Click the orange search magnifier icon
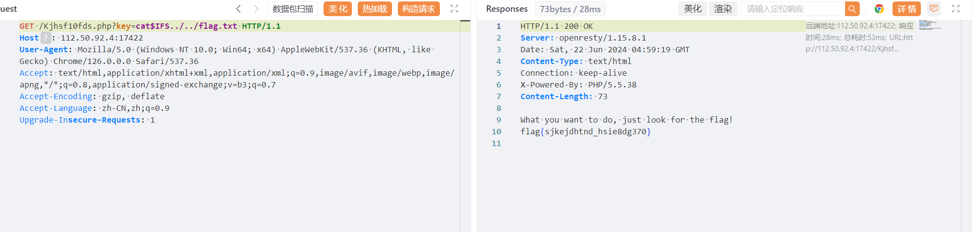980x232 pixels. [x=852, y=9]
